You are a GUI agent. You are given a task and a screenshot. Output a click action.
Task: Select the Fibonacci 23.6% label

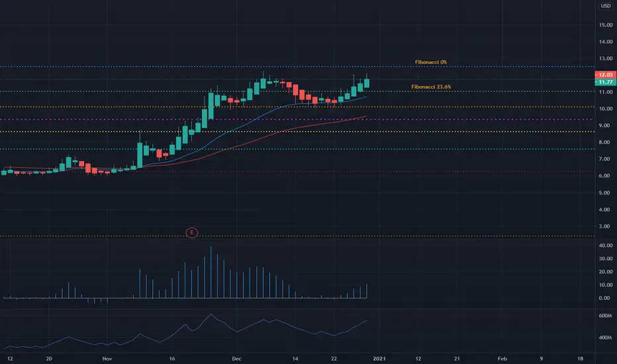[431, 87]
